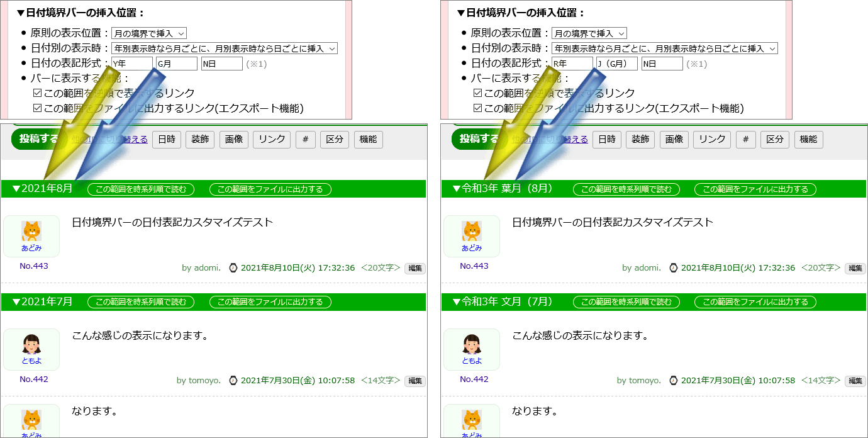Click 編集 button of post No.442 under 2021年7月
Screen dimensions: 868x438
415,381
